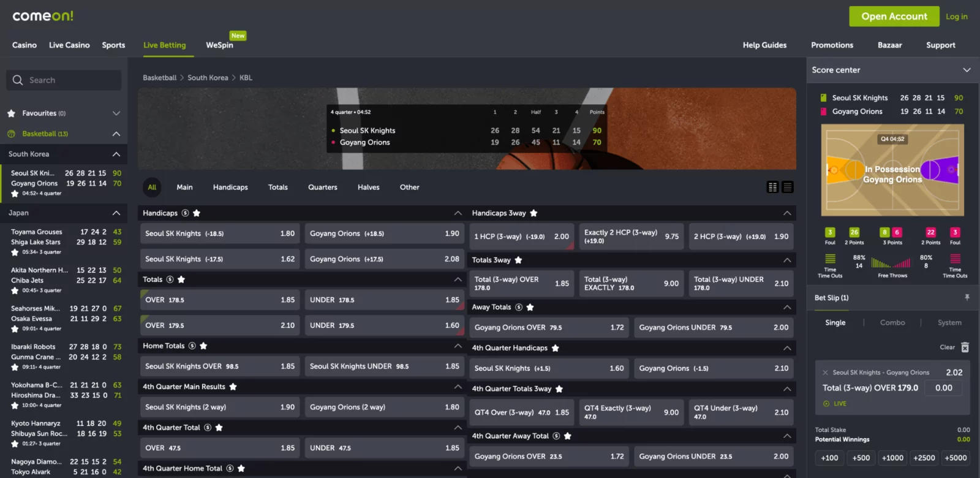Click the Bet Slip pin icon
This screenshot has width=980, height=478.
[967, 298]
